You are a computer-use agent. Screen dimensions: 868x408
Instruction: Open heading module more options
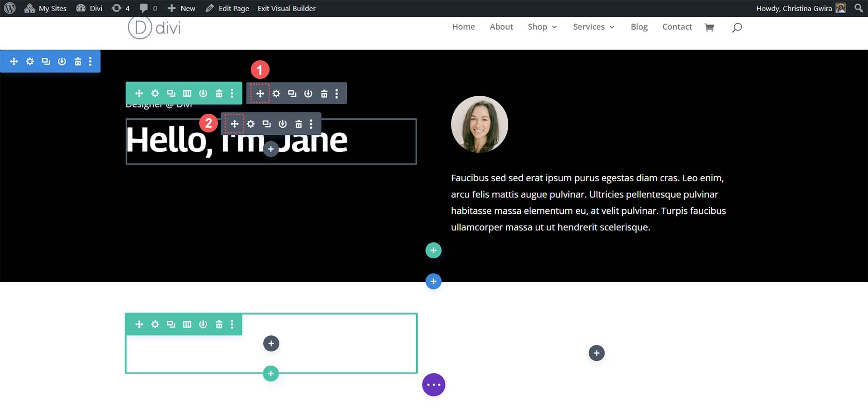(x=311, y=124)
